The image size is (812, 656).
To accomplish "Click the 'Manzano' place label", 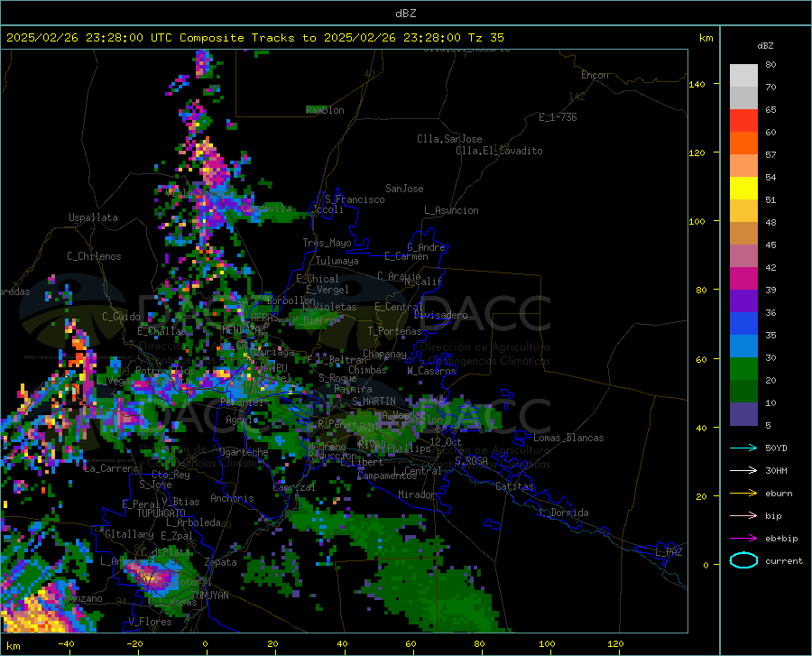I will tap(83, 598).
